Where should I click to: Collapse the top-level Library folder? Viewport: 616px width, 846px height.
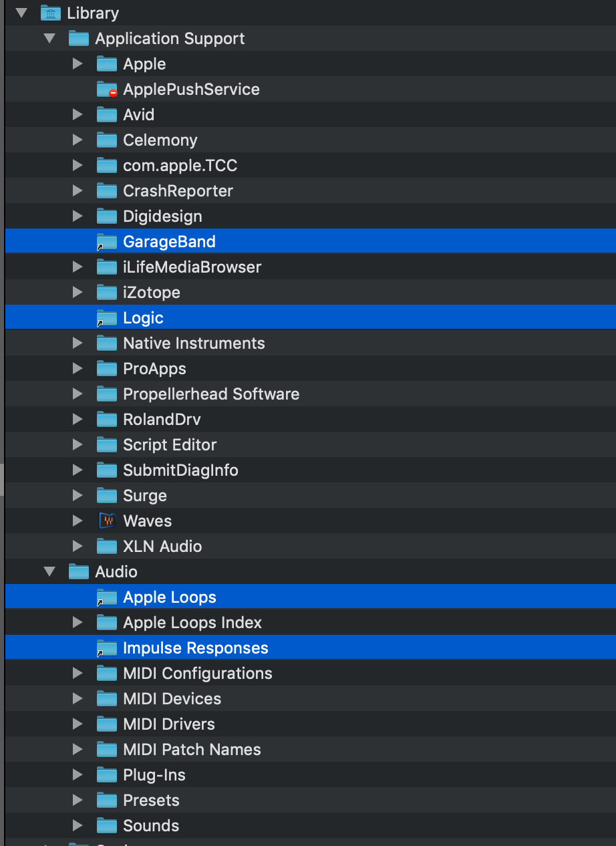click(21, 13)
